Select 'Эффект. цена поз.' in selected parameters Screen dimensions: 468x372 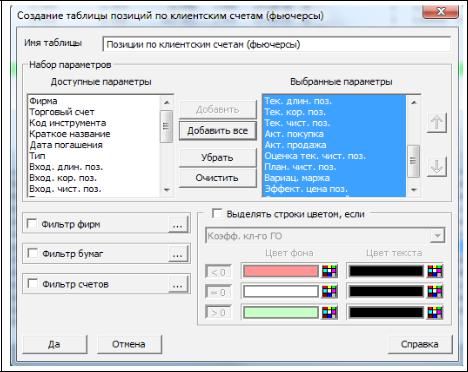coord(334,189)
